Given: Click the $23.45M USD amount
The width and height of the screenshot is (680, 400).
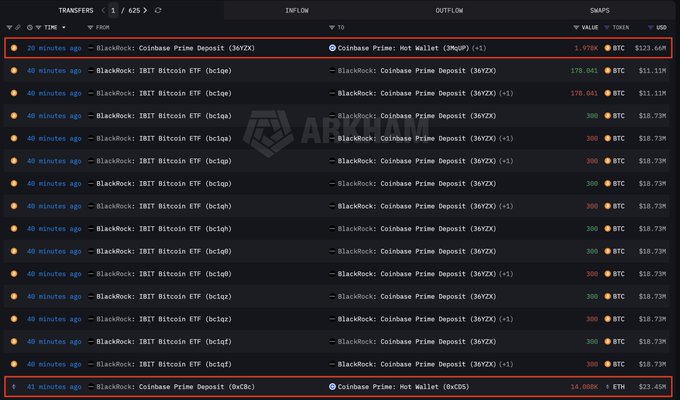Looking at the screenshot, I should (x=652, y=387).
